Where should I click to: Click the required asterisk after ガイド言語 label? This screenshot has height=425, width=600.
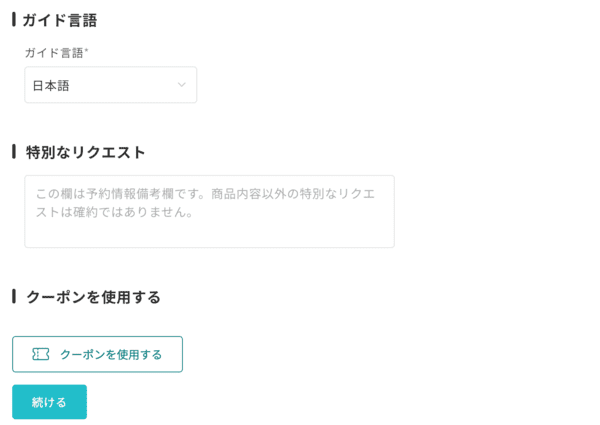click(x=86, y=50)
